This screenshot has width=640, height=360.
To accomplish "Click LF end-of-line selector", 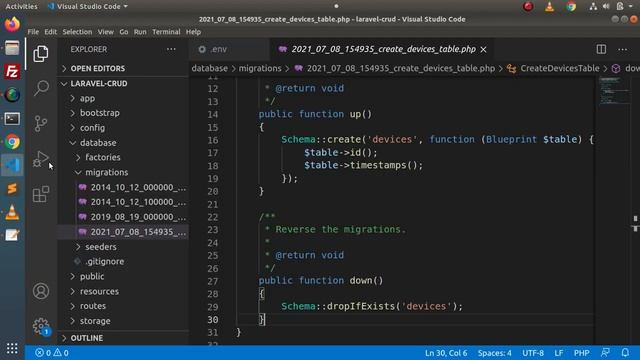I will click(x=558, y=353).
